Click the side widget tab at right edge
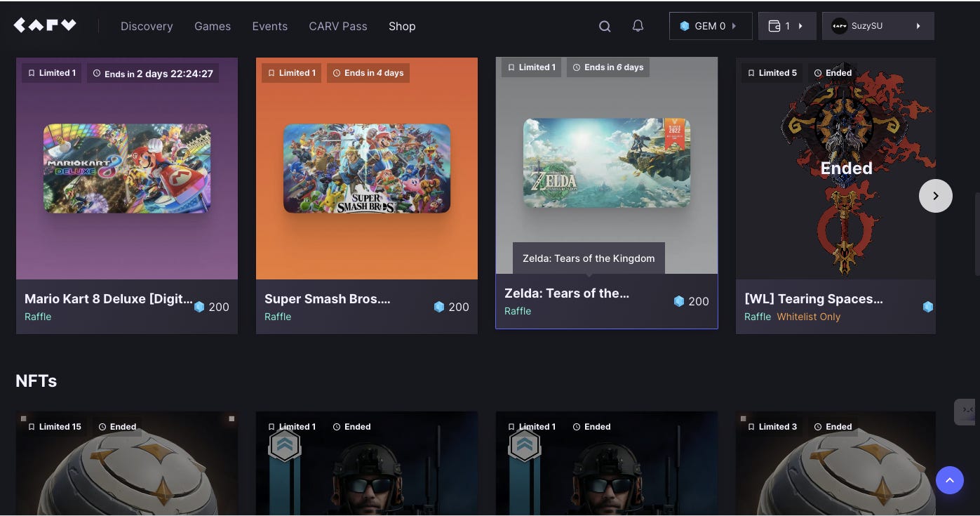Screen dimensions: 980x516 [965, 411]
